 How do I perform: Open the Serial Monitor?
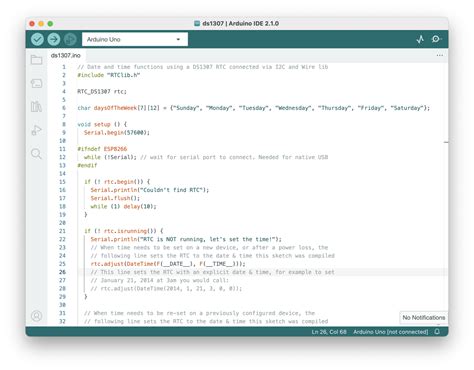coord(436,39)
